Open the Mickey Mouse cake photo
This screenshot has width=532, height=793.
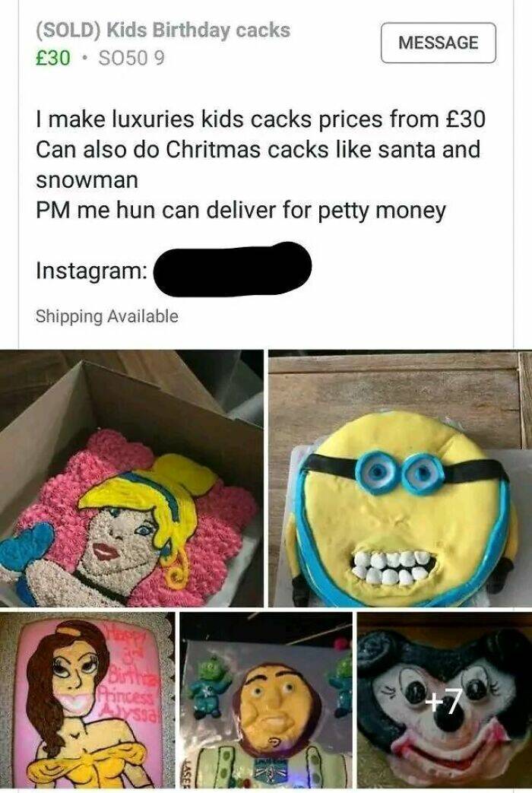pos(444,699)
